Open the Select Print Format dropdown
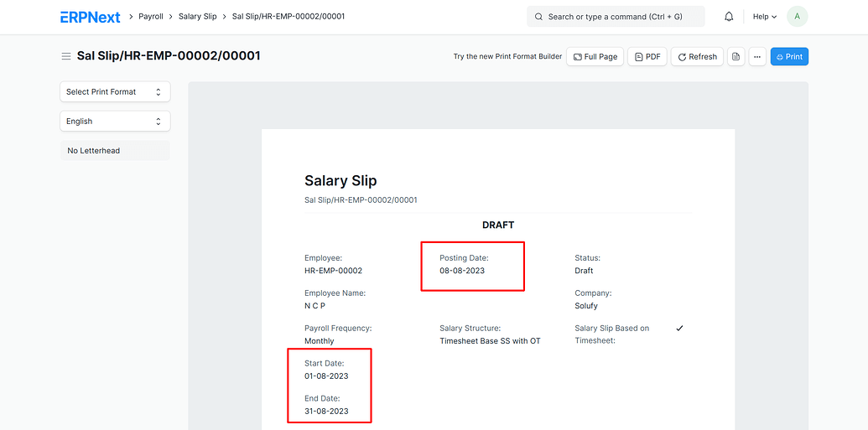Image resolution: width=868 pixels, height=430 pixels. (115, 92)
